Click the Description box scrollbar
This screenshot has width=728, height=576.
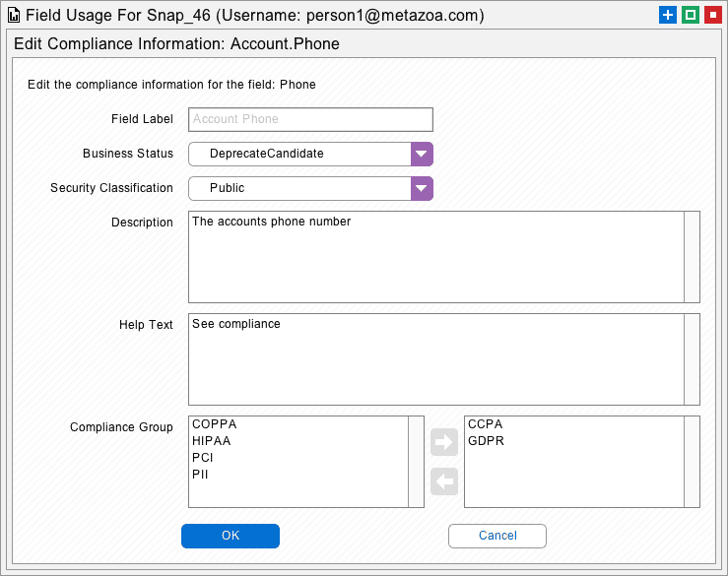[x=692, y=257]
